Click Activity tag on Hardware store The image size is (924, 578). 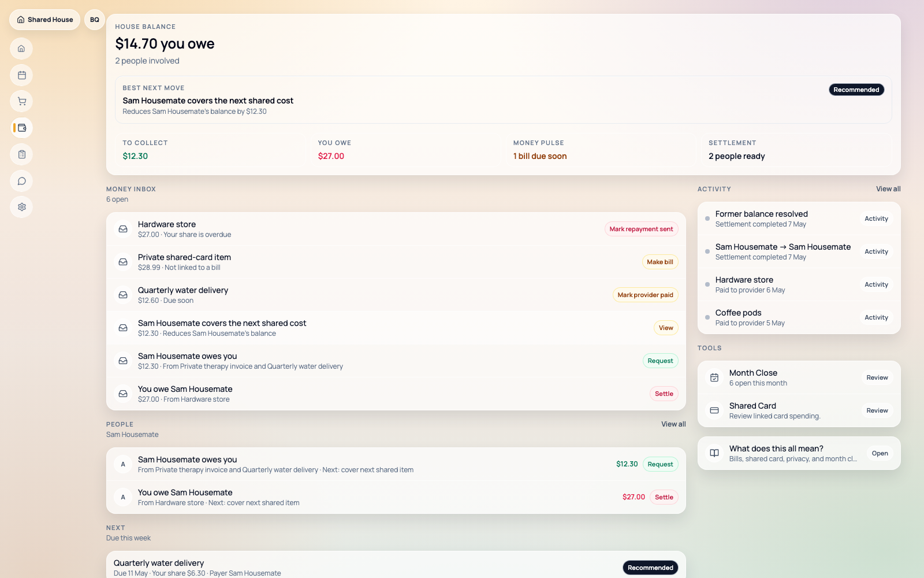[x=876, y=284]
